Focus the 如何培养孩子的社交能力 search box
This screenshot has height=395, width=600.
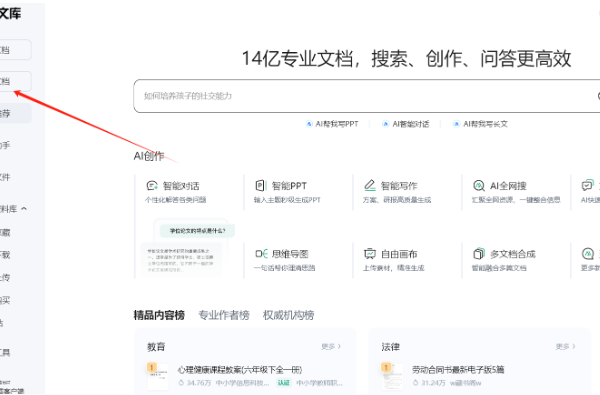367,96
